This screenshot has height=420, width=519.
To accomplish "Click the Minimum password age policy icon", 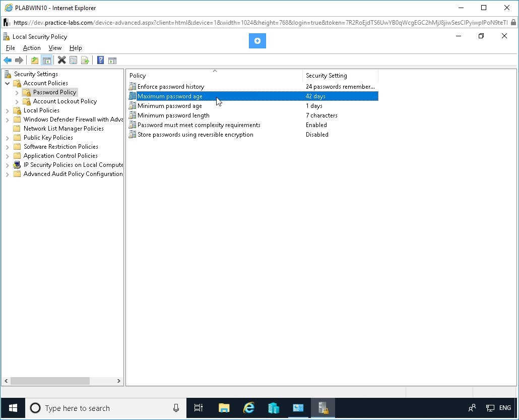I will (133, 106).
